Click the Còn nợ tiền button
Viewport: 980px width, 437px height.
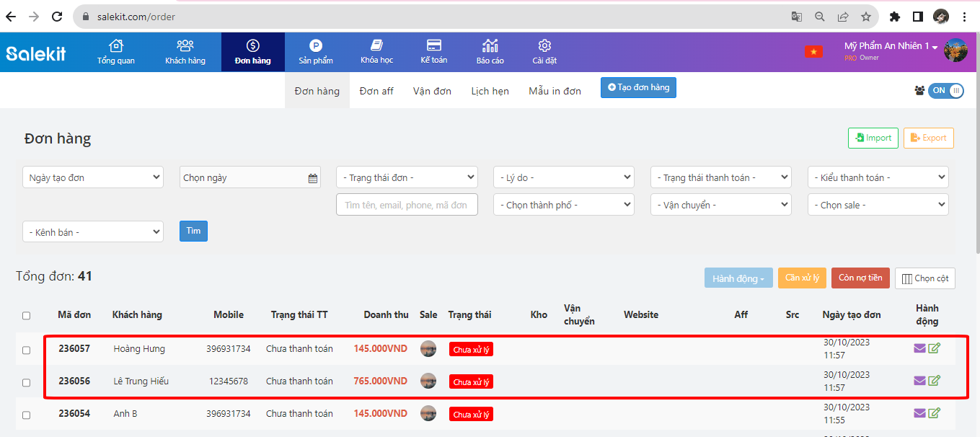click(860, 278)
